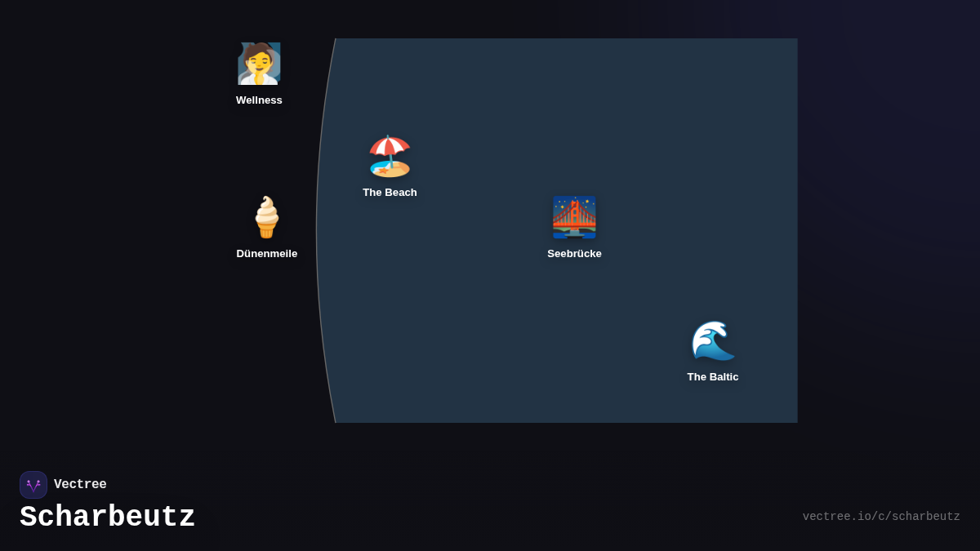Click the Scharbeutz page title
This screenshot has width=980, height=551.
(x=108, y=518)
